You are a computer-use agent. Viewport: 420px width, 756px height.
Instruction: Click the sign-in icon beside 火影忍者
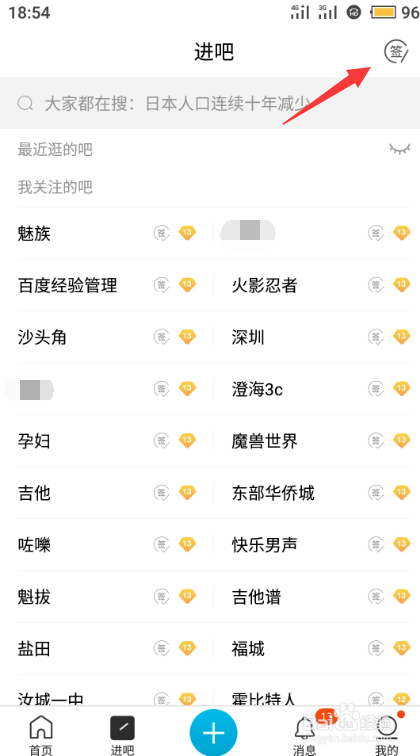click(x=376, y=285)
